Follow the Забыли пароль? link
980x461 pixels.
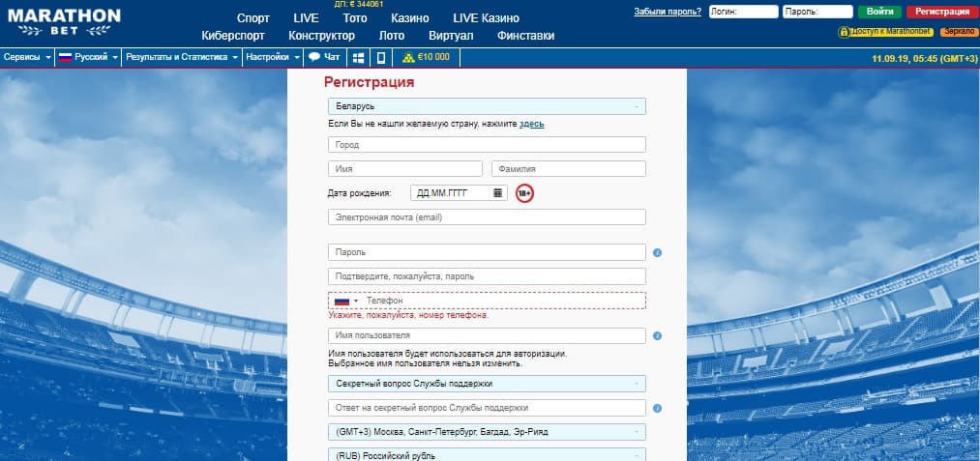(667, 12)
